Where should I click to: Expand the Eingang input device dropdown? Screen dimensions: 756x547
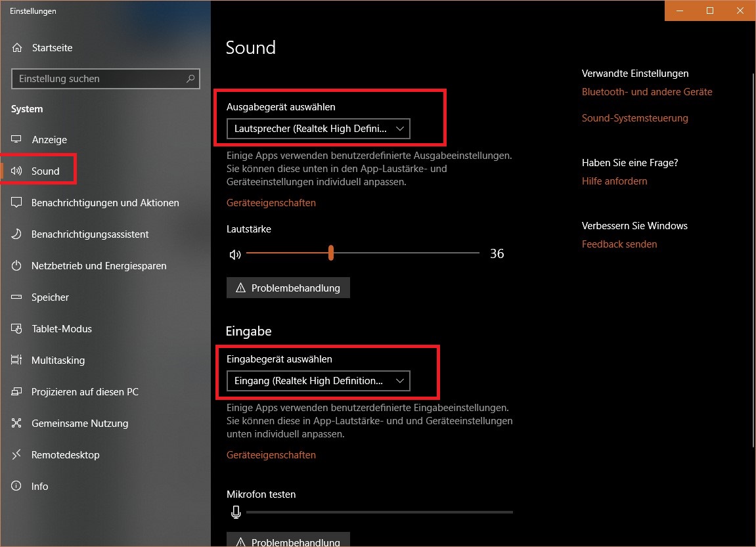point(318,381)
